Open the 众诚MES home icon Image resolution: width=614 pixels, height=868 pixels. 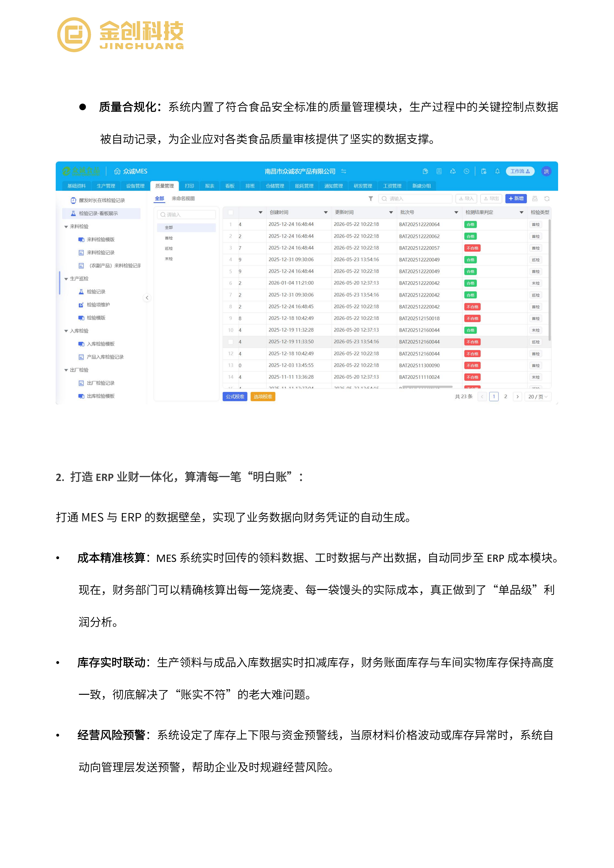pyautogui.click(x=117, y=171)
